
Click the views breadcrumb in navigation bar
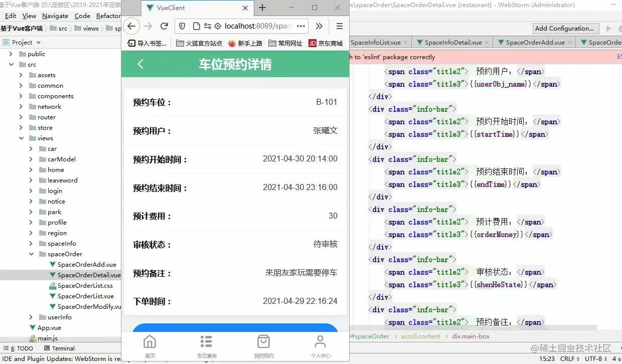click(x=86, y=29)
